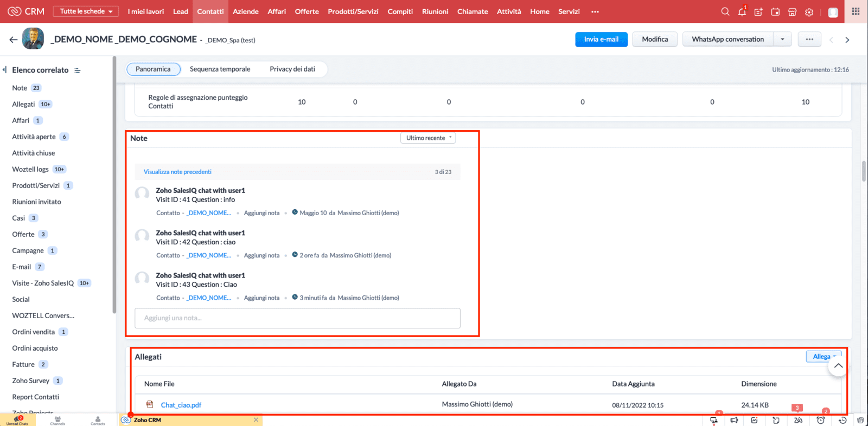The image size is (868, 426).
Task: Click Aggiungi nota on Visit ID 41 note
Action: coord(261,213)
